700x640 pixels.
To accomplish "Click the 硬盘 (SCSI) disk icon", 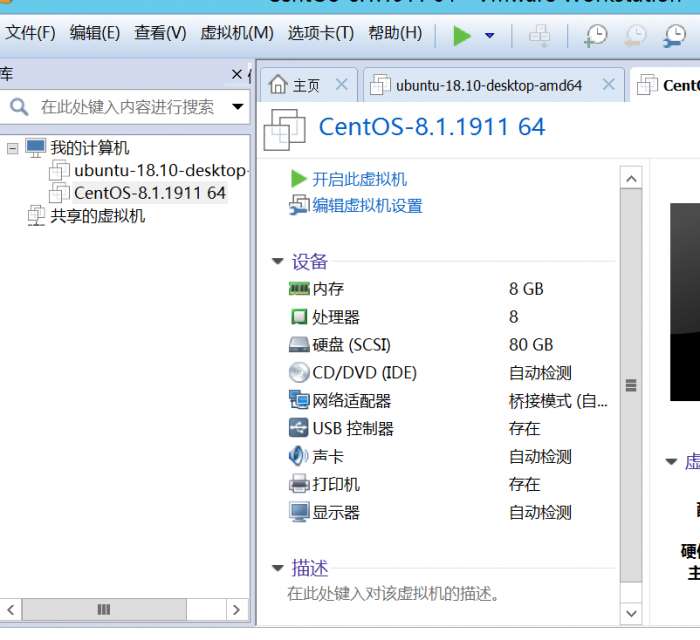I will 299,345.
